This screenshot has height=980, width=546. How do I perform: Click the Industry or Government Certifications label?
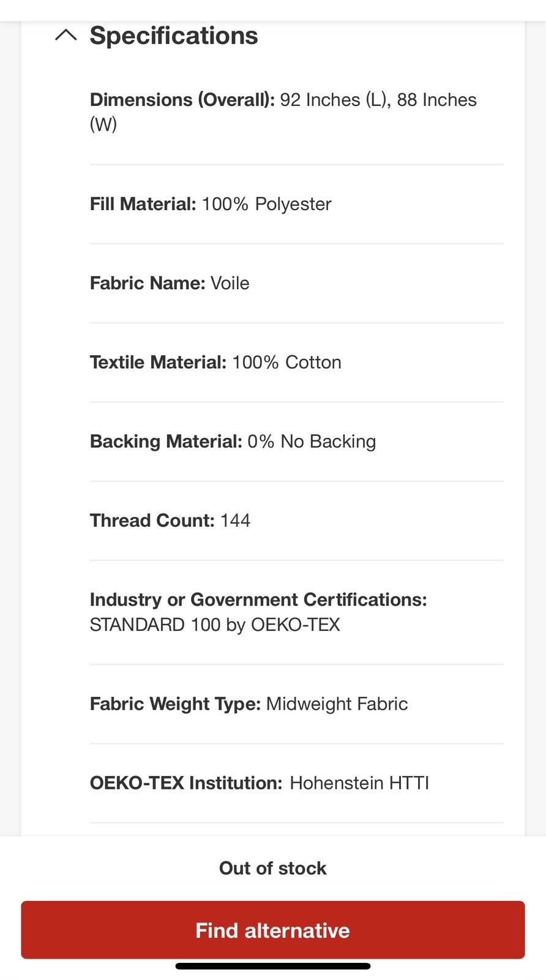coord(258,600)
